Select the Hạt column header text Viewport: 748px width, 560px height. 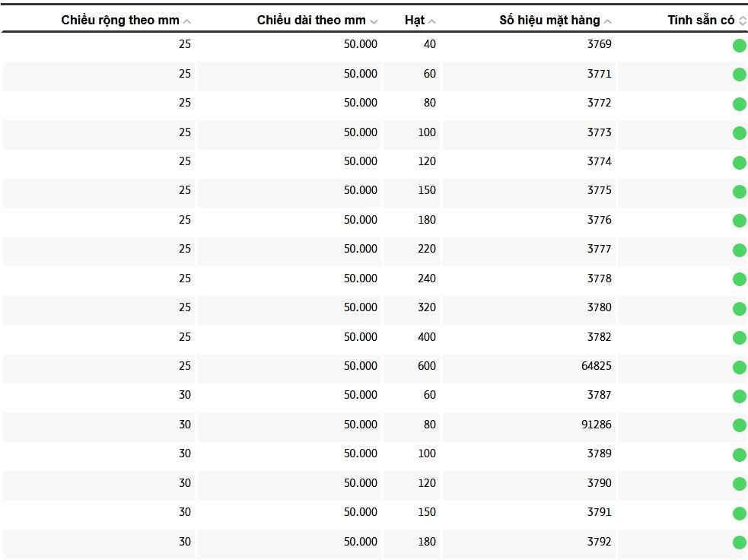pos(414,21)
